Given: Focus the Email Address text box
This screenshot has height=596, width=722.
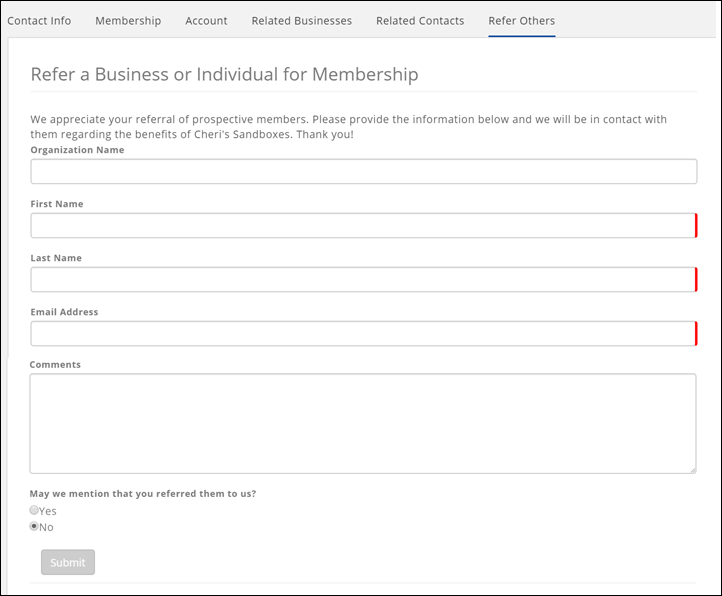Looking at the screenshot, I should [363, 334].
